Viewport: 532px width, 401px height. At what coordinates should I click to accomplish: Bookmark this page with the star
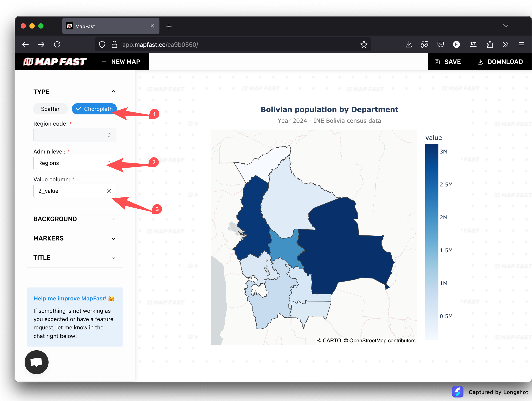click(x=364, y=45)
